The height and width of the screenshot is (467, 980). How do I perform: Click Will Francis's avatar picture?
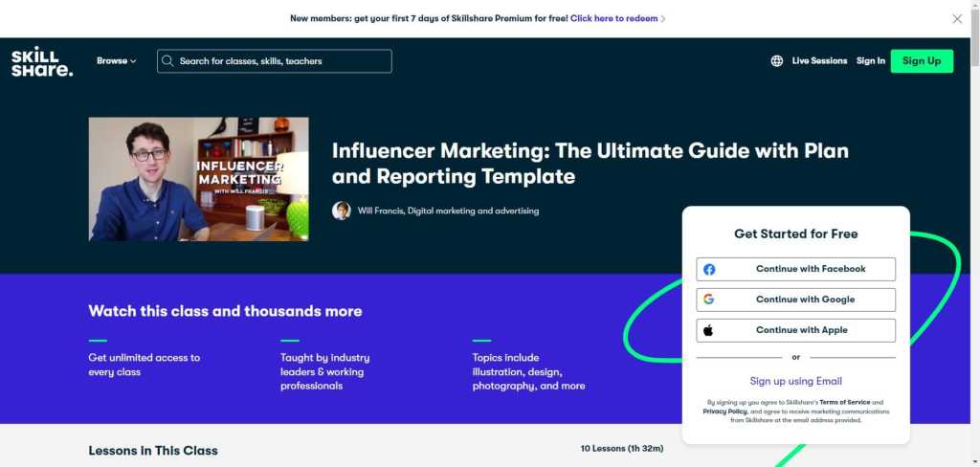[341, 211]
